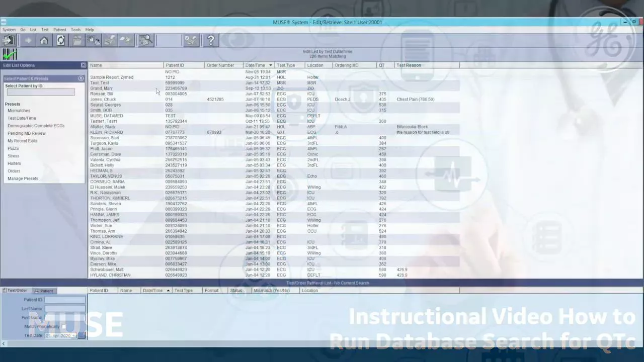Select the Grand, Mary patient row
The height and width of the screenshot is (362, 644).
[274, 88]
